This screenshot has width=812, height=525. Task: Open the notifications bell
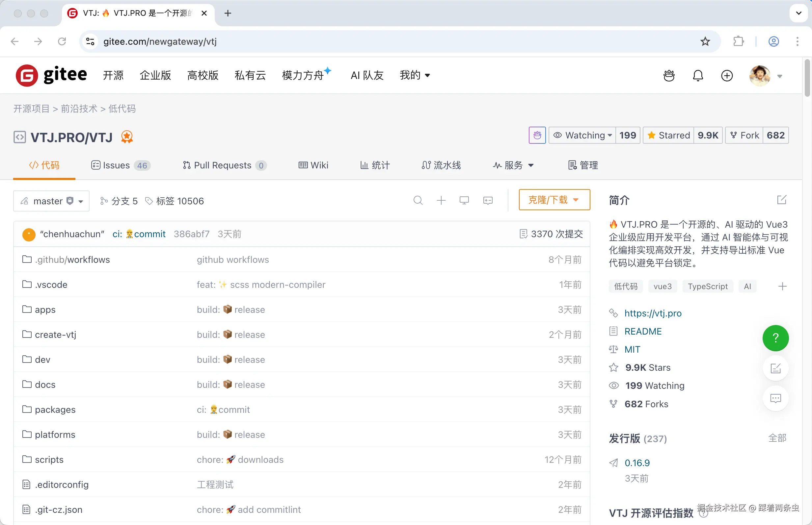(x=698, y=76)
